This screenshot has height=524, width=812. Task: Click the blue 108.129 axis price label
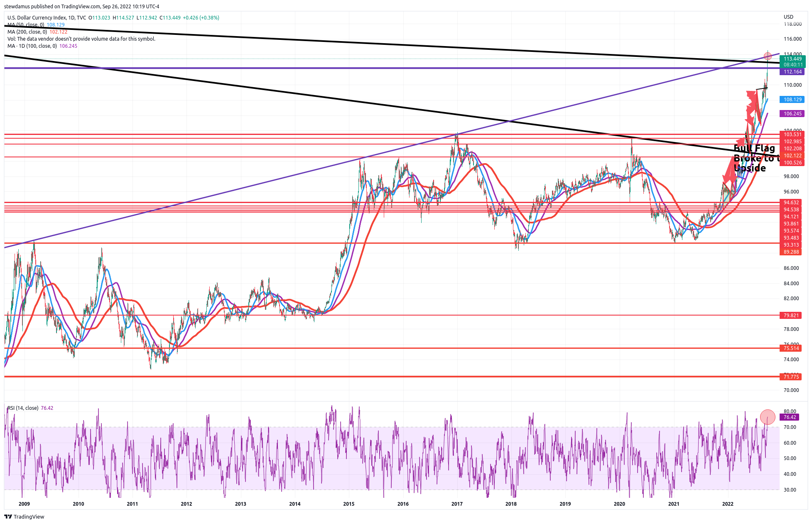(792, 99)
